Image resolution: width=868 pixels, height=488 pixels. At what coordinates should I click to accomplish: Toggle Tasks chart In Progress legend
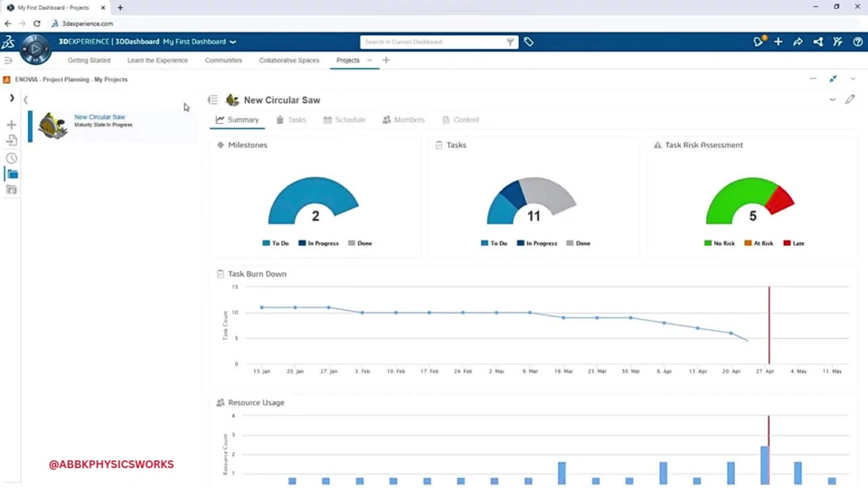(x=537, y=243)
